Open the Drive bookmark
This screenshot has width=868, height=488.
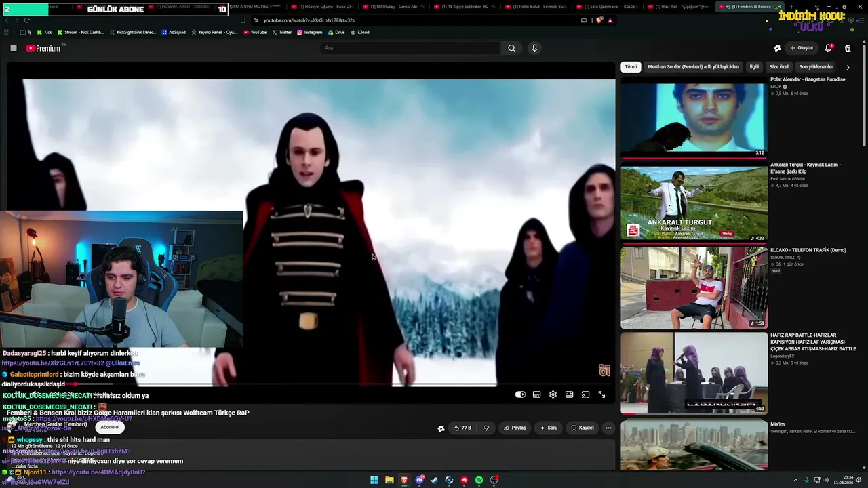(x=336, y=32)
